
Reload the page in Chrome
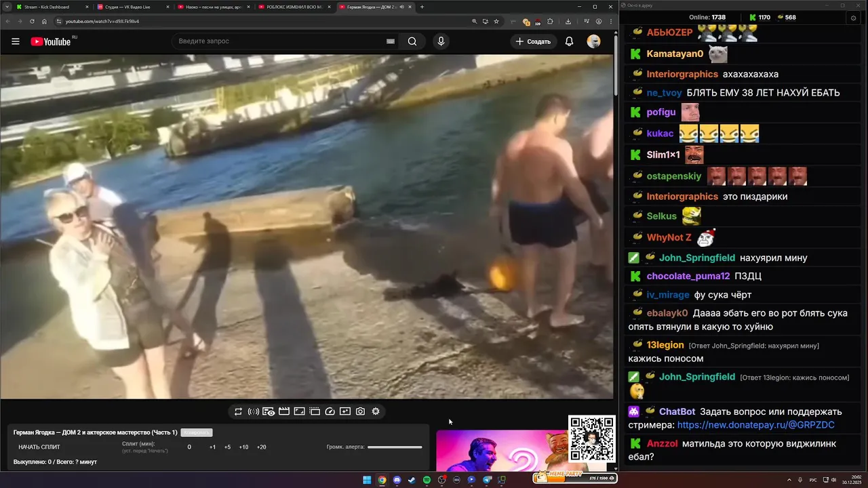coord(32,21)
